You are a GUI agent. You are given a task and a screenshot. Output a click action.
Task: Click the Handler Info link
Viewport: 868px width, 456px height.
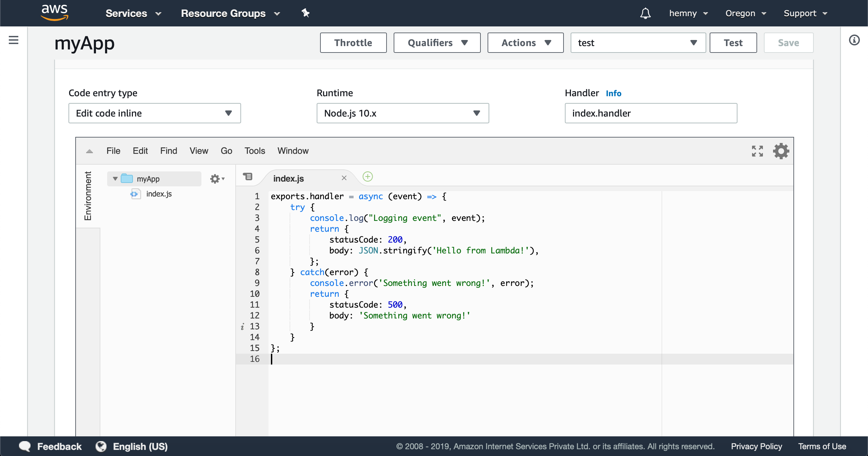click(x=613, y=93)
